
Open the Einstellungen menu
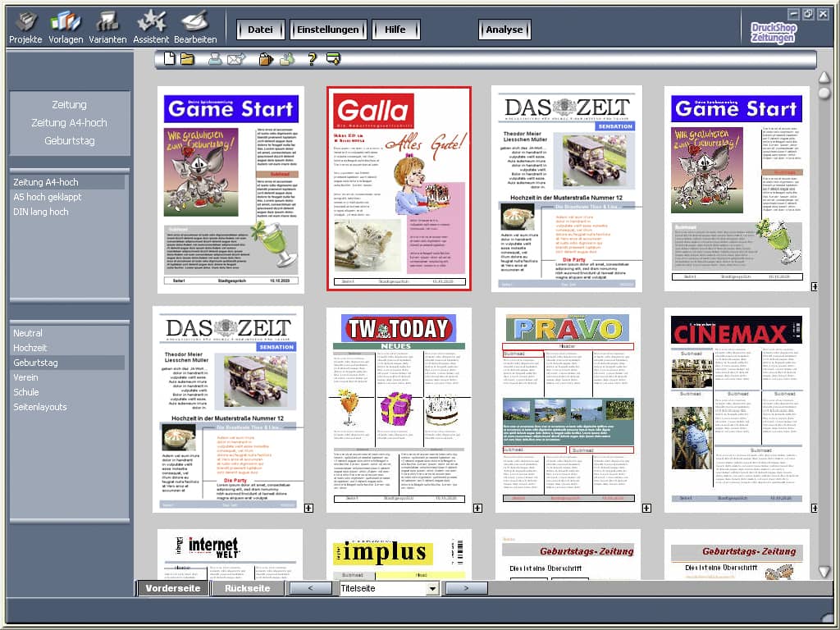pyautogui.click(x=328, y=30)
